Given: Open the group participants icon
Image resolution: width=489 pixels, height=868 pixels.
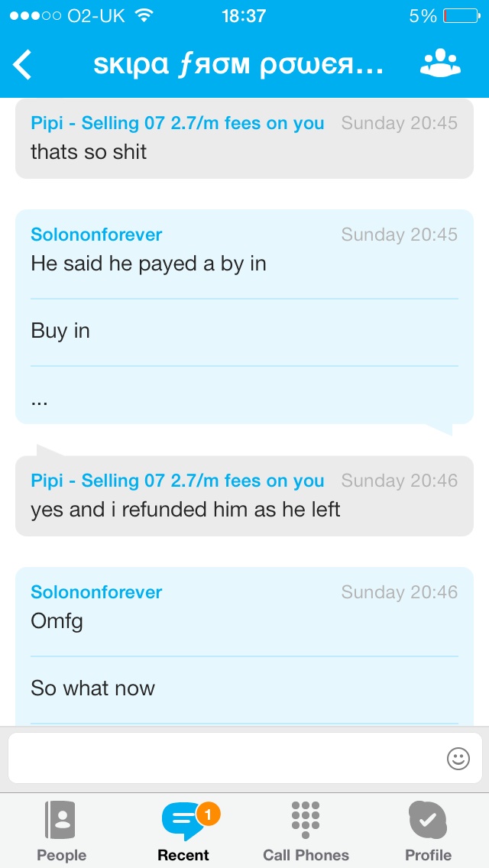Looking at the screenshot, I should [x=440, y=63].
